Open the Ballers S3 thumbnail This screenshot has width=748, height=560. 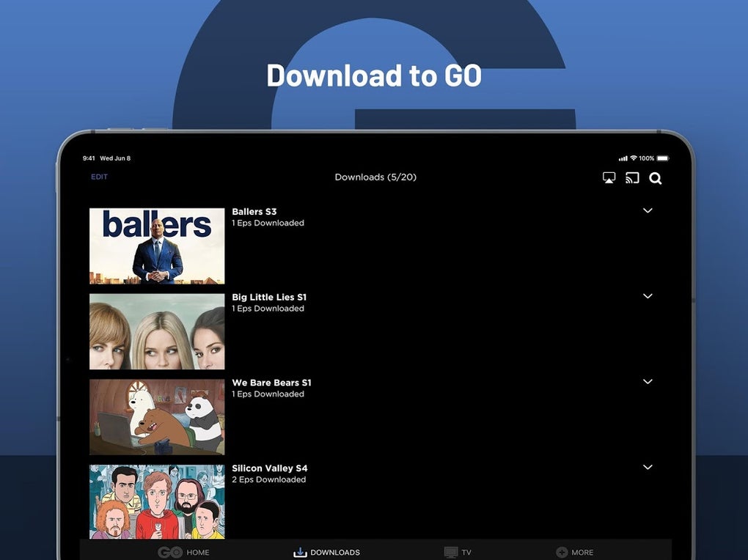pyautogui.click(x=156, y=246)
